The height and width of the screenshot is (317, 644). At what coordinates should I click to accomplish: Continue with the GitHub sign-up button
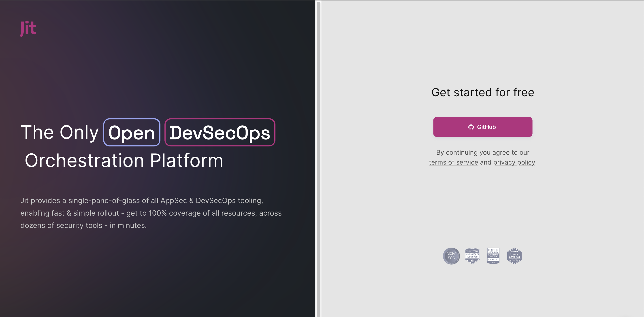click(x=482, y=127)
